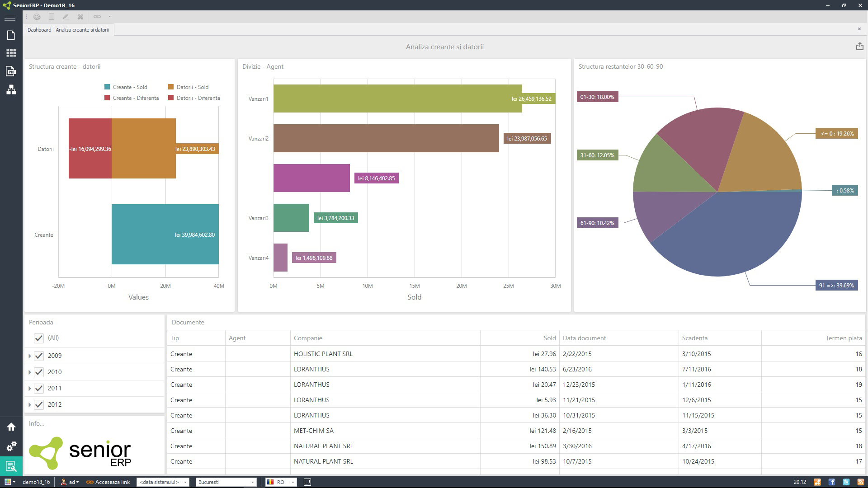Sort by the Termen plata column header

813,338
